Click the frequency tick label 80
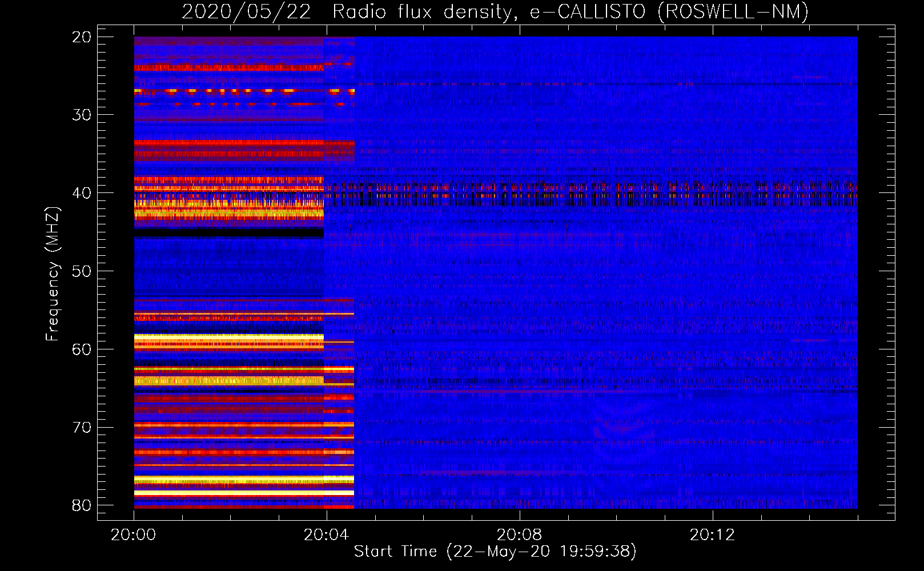924x571 pixels. (x=82, y=505)
